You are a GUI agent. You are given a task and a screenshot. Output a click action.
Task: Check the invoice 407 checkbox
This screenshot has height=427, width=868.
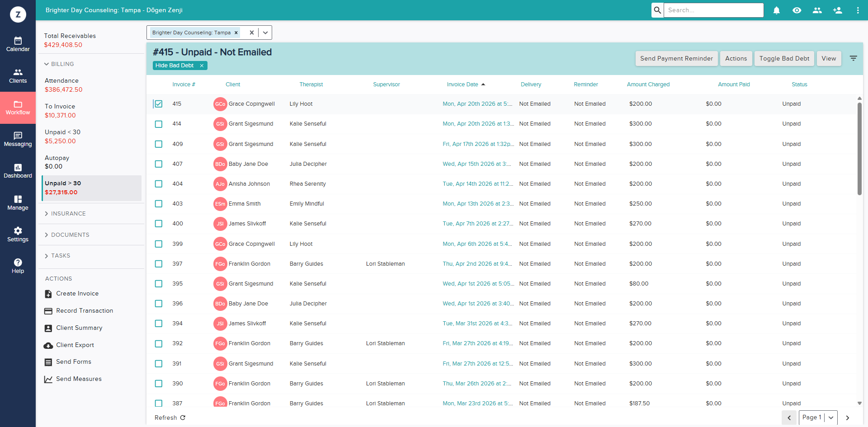159,164
